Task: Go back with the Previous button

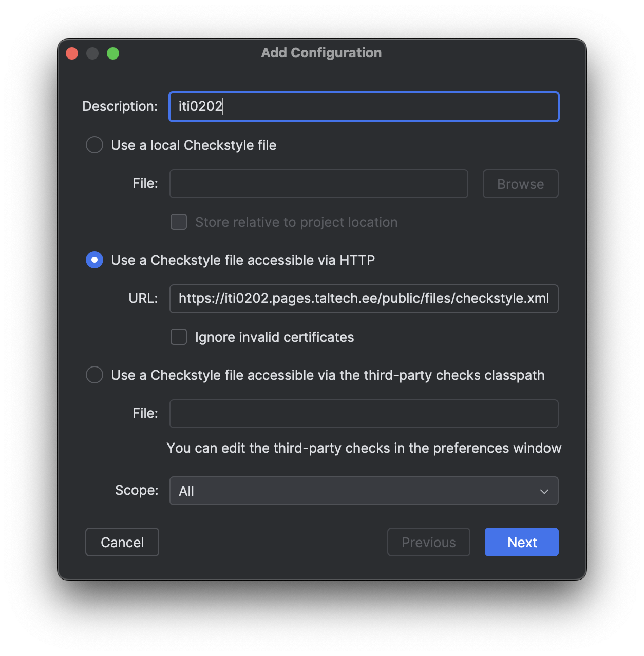Action: coord(428,542)
